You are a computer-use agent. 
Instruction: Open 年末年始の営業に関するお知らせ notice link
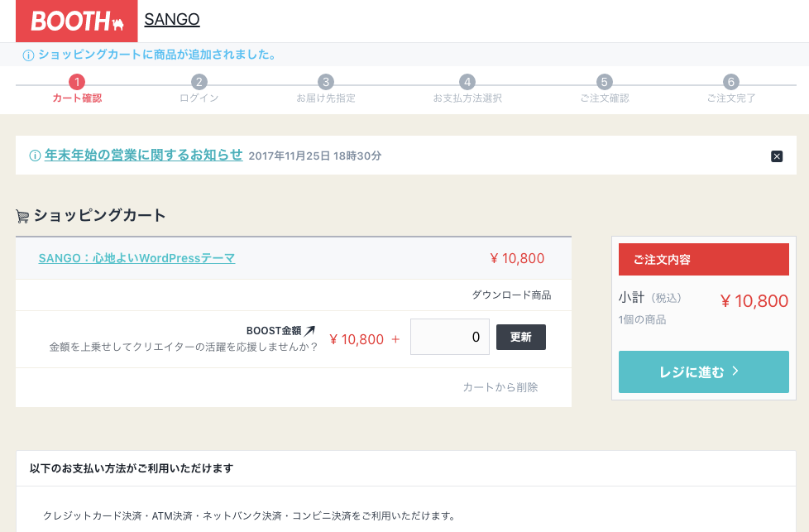pos(143,155)
